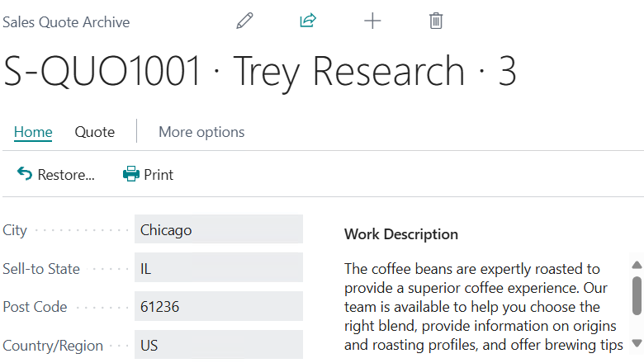Select the Country/Region field US
The image size is (644, 363).
pyautogui.click(x=218, y=345)
